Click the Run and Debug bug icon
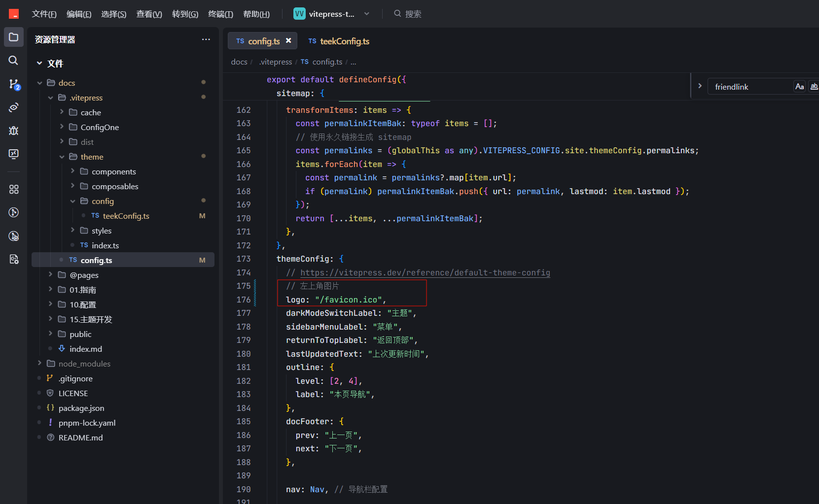Viewport: 819px width, 504px height. tap(14, 131)
